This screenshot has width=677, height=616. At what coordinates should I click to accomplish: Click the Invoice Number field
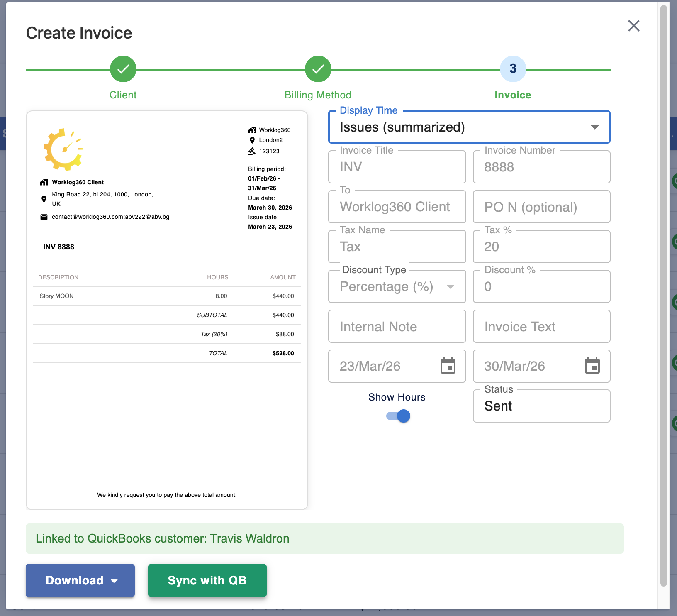click(x=541, y=167)
